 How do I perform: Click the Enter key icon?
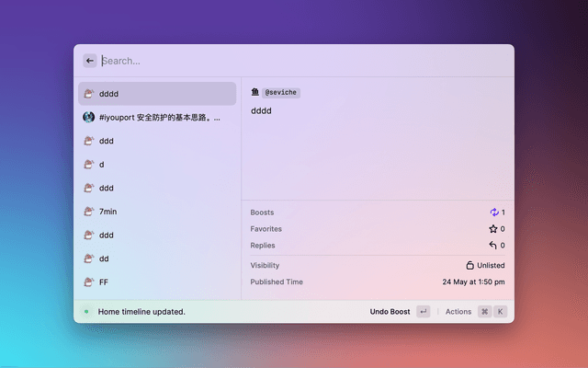click(423, 312)
